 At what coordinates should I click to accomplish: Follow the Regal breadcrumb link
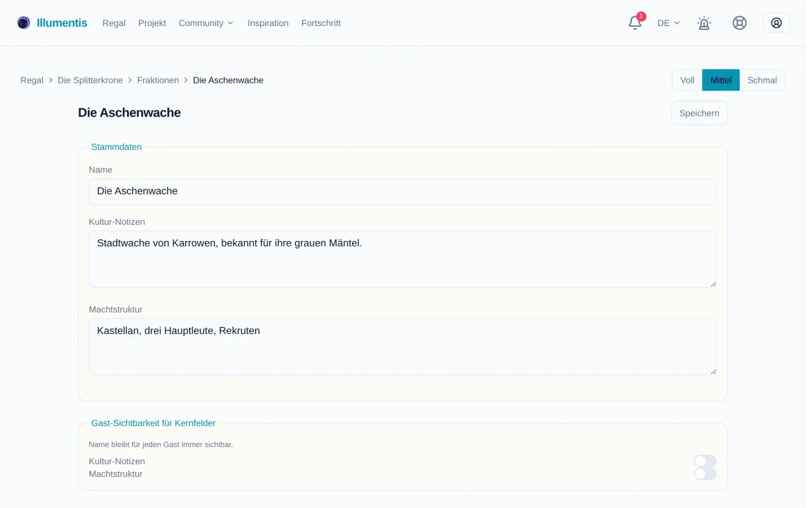coord(32,80)
